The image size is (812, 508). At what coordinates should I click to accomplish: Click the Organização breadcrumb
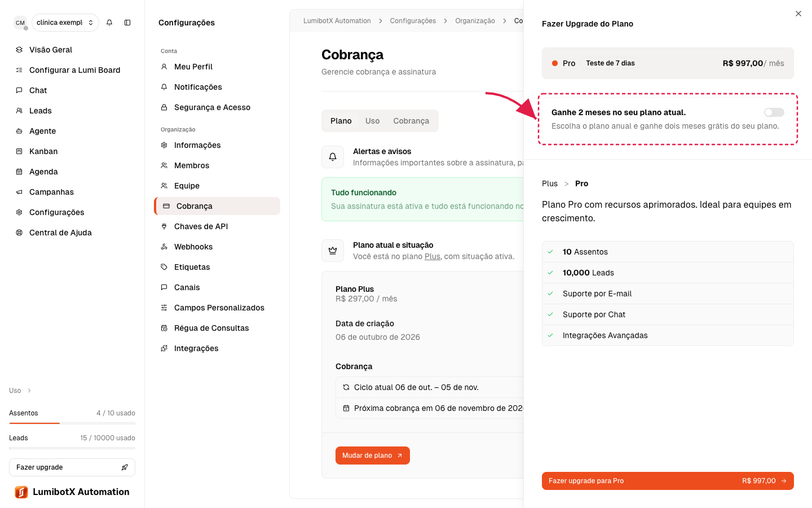click(475, 21)
